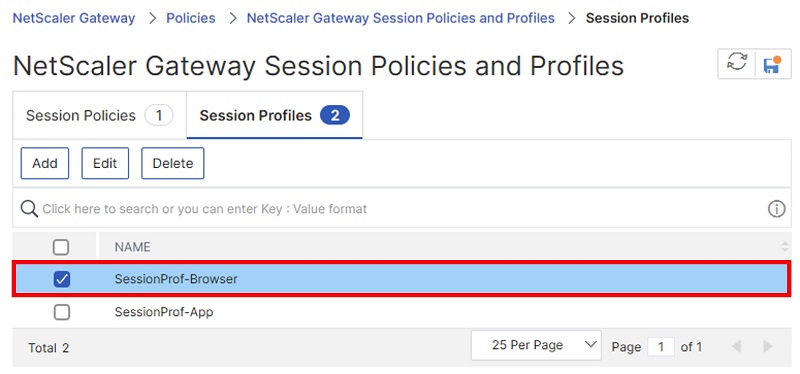The height and width of the screenshot is (374, 800).
Task: Click the NAME column sort arrows
Action: (785, 247)
